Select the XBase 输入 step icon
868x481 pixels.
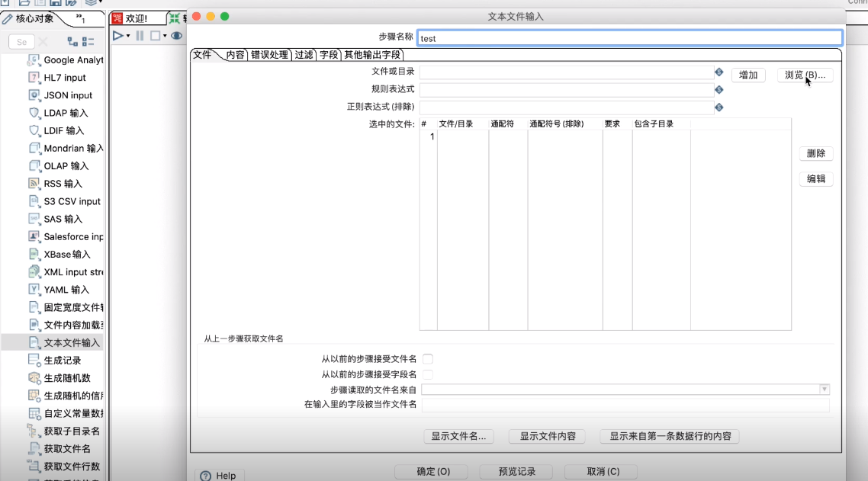[34, 254]
